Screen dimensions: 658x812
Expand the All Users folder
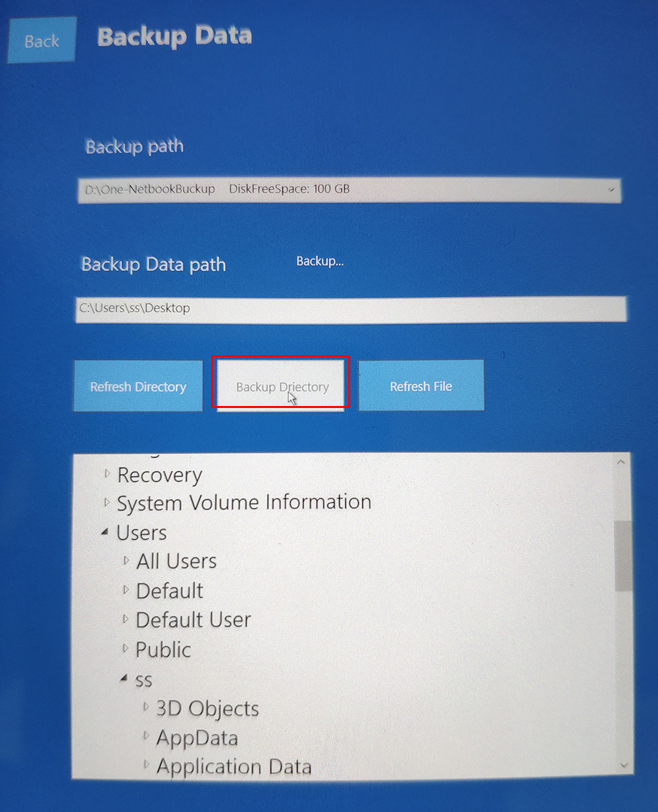tap(126, 561)
